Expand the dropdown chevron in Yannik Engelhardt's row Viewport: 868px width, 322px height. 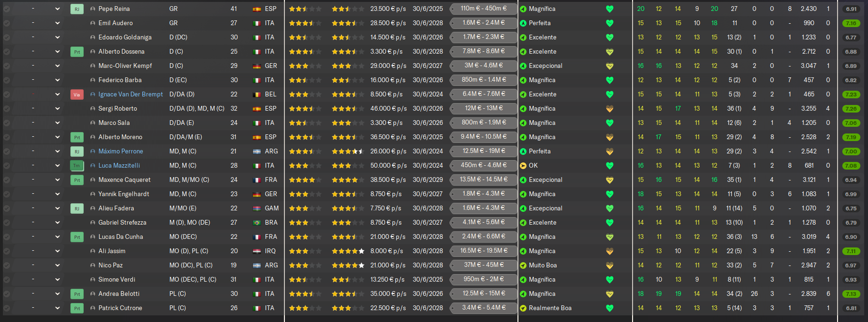point(58,194)
